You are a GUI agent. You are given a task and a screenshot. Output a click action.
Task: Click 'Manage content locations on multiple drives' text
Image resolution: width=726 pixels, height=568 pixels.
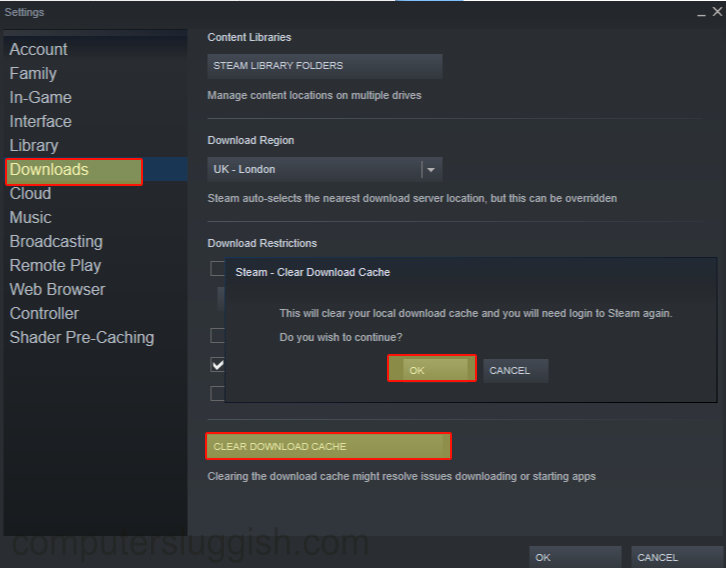pos(314,95)
